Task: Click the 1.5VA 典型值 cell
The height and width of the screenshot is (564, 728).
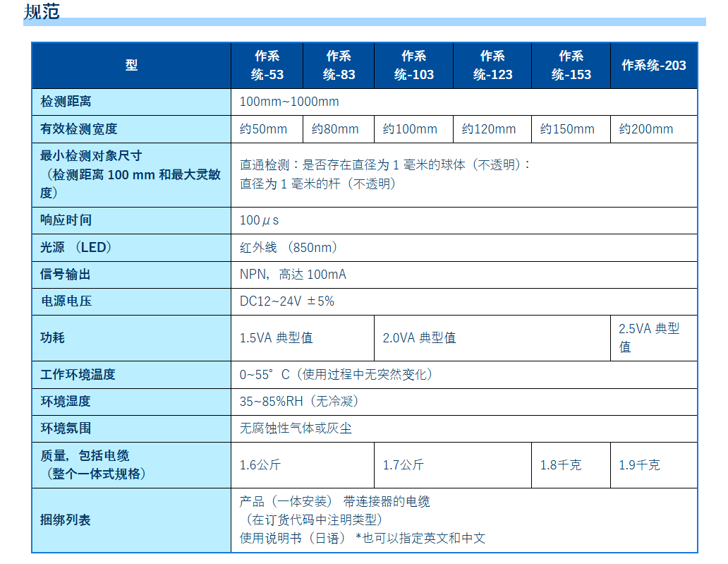Action: (277, 338)
